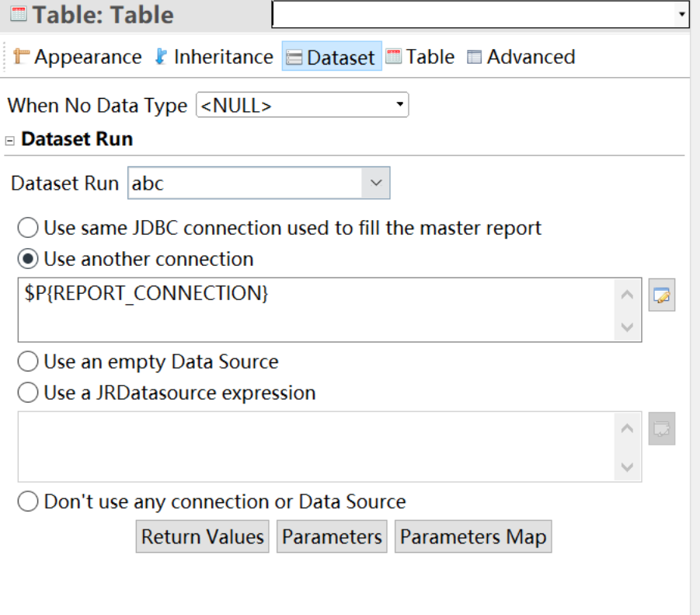Click the Table tab calendar icon

[393, 57]
